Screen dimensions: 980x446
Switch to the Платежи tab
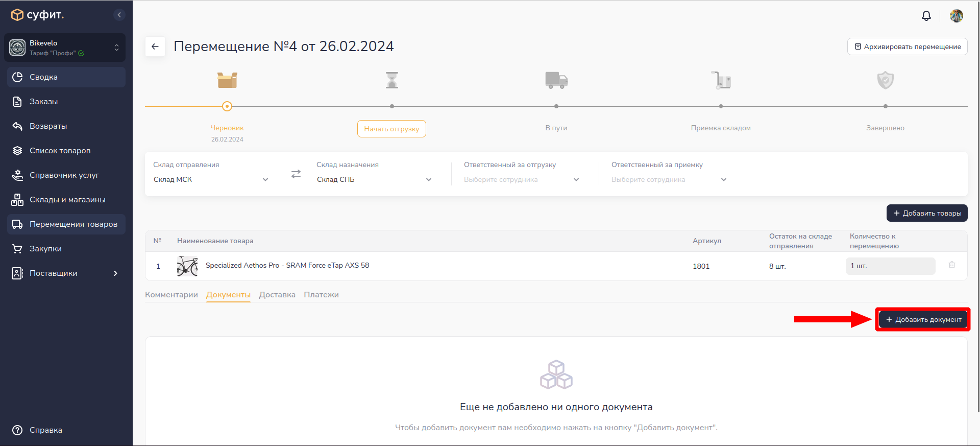pyautogui.click(x=321, y=295)
